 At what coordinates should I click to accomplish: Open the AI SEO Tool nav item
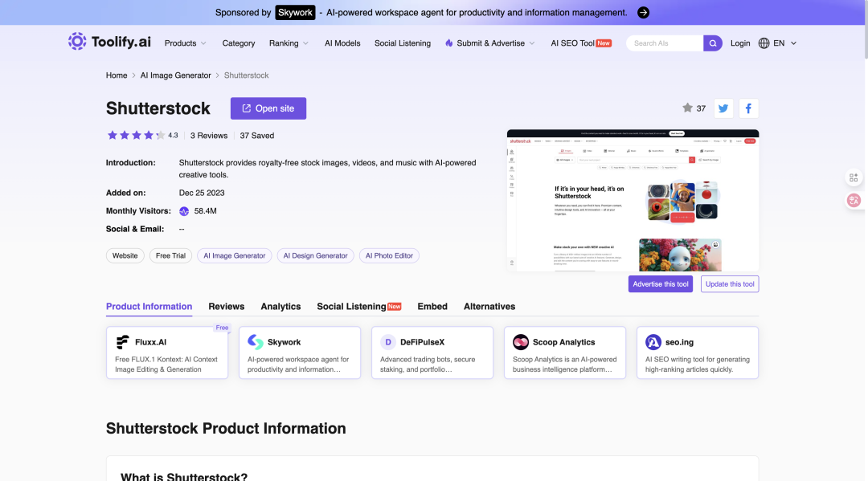click(581, 43)
